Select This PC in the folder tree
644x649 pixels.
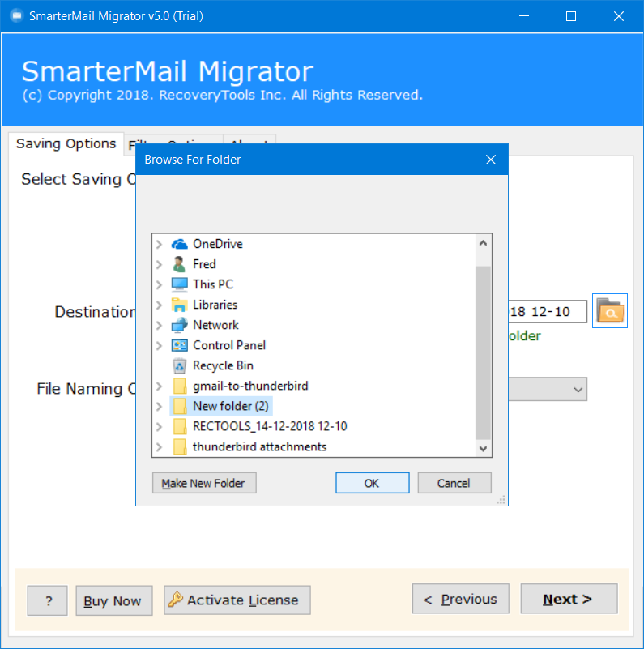213,284
